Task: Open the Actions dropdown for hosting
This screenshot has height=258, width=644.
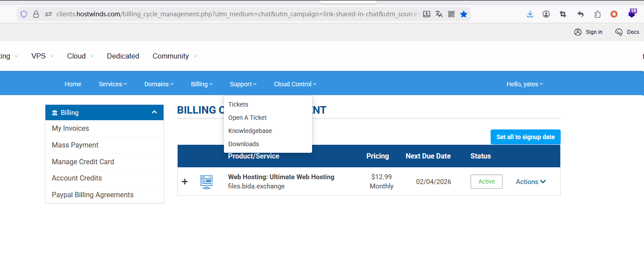Action: tap(531, 181)
